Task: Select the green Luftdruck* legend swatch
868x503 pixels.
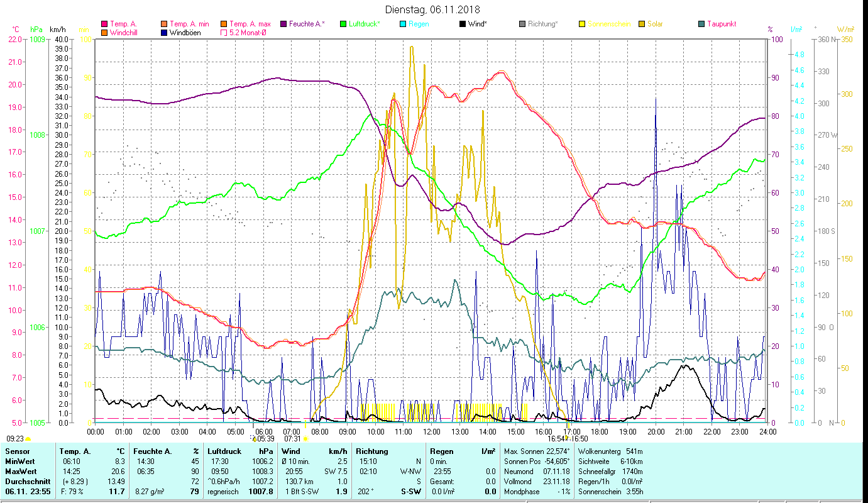Action: tap(343, 25)
